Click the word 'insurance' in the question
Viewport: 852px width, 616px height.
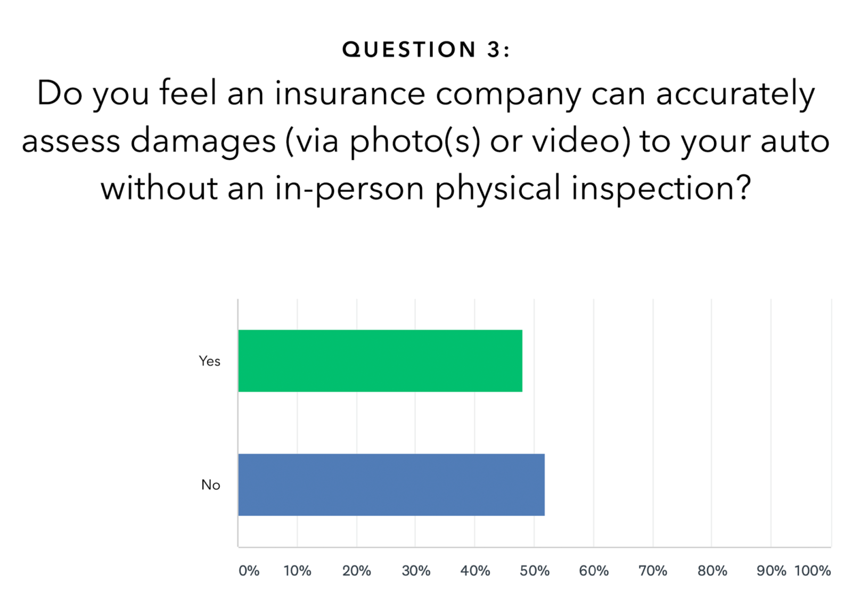[350, 93]
